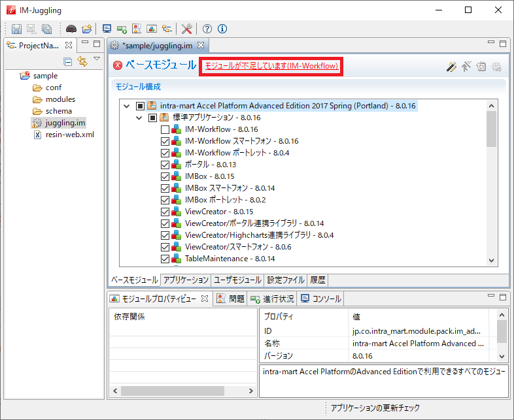The width and height of the screenshot is (514, 420).
Task: Collapse the 標準アプリケーション node
Action: tap(139, 118)
